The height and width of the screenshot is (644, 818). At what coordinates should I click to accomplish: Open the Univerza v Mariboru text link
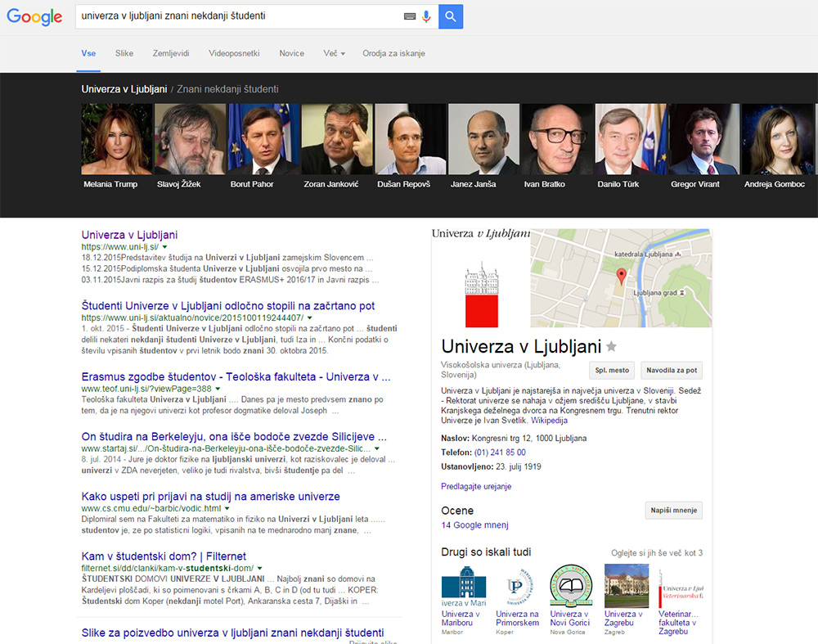(461, 619)
